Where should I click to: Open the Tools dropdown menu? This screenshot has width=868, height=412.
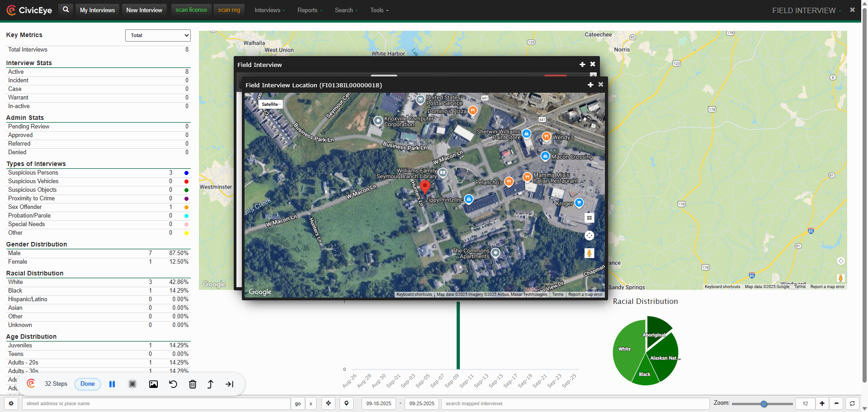(x=379, y=10)
